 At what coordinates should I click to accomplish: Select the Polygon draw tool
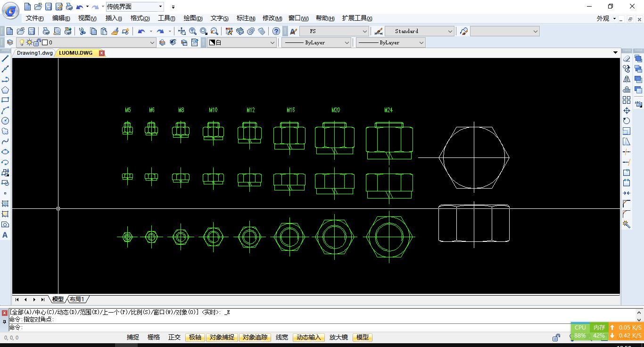click(x=5, y=90)
